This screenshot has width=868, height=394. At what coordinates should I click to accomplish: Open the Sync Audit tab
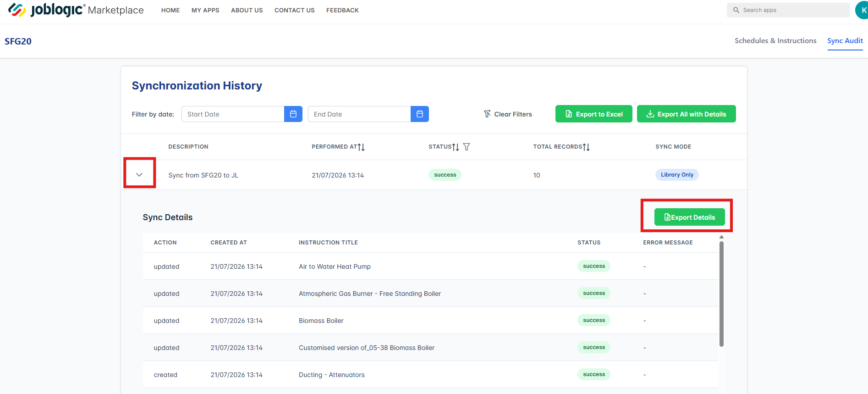[845, 41]
